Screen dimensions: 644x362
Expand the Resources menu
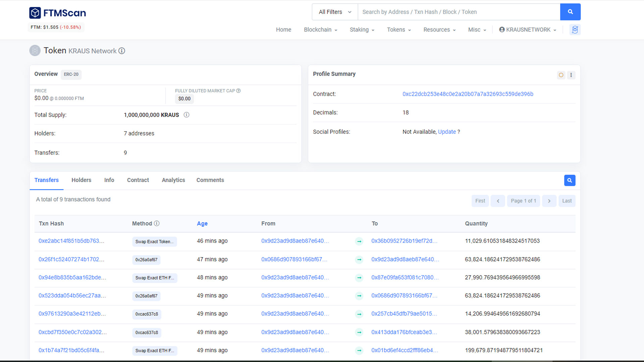(x=439, y=29)
